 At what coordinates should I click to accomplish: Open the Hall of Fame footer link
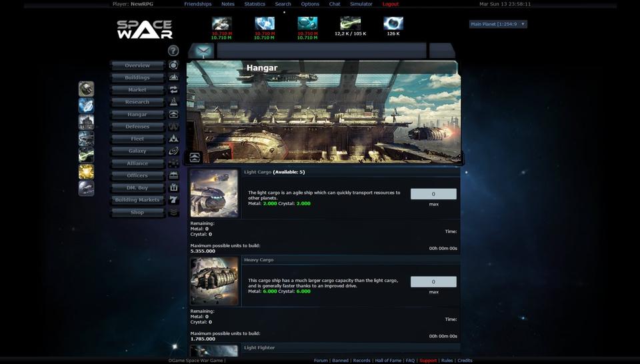click(388, 360)
